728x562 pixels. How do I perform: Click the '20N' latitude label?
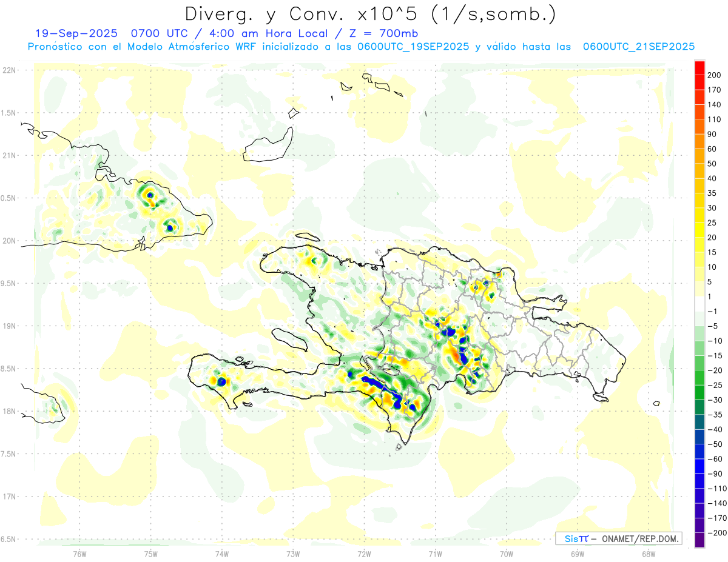click(9, 241)
